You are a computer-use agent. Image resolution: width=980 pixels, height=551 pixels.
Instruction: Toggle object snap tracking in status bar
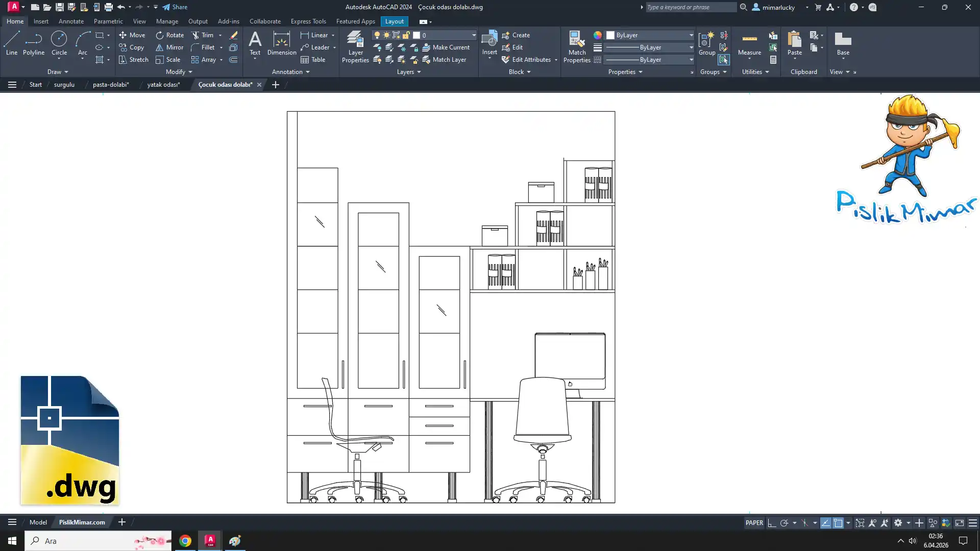pos(825,523)
